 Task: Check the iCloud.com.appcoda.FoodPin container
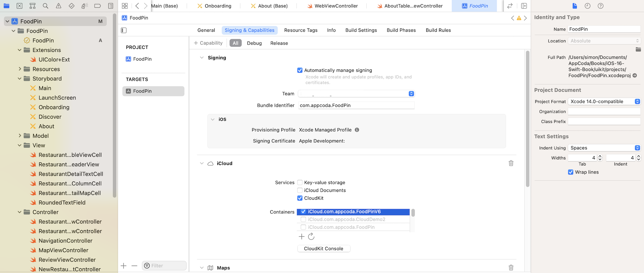(303, 227)
